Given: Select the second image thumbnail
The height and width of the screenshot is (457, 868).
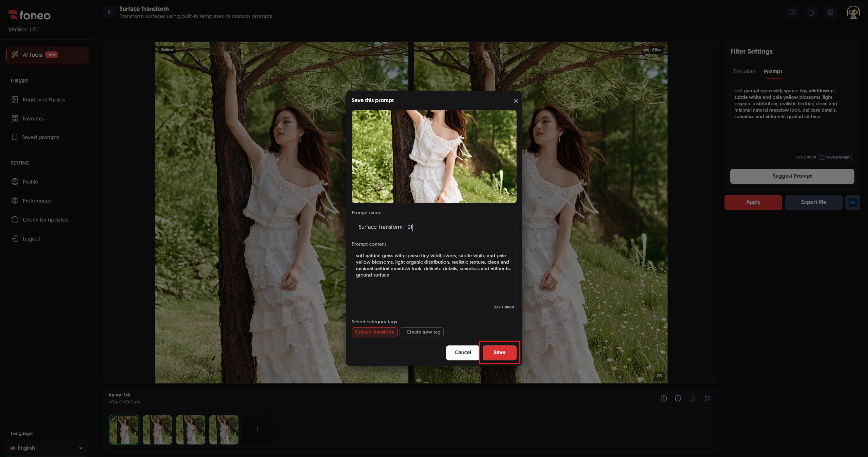Looking at the screenshot, I should 157,430.
